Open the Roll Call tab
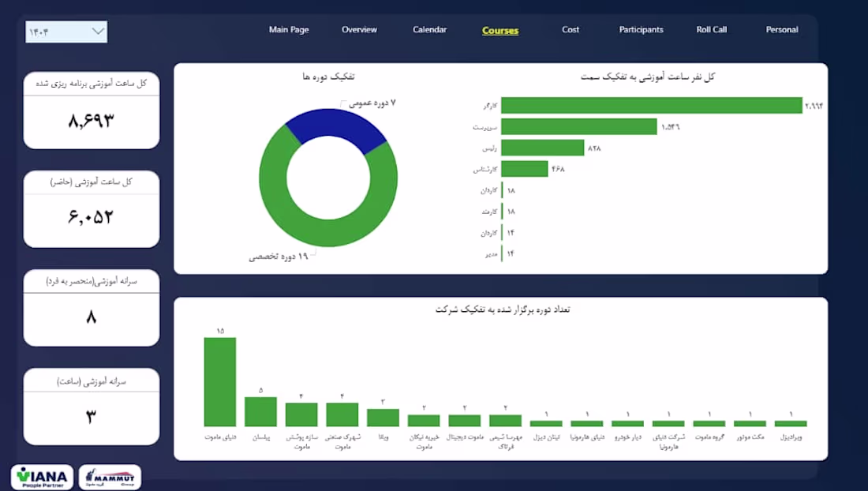Image resolution: width=868 pixels, height=491 pixels. (x=711, y=30)
